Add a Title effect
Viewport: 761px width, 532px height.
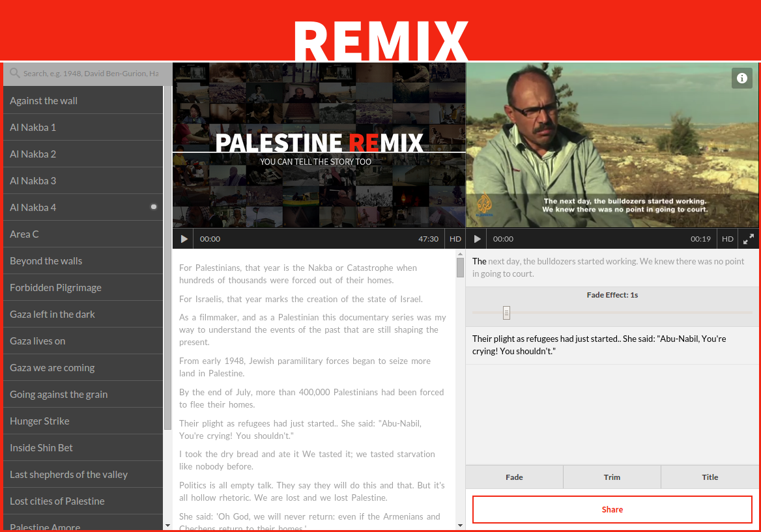tap(710, 477)
